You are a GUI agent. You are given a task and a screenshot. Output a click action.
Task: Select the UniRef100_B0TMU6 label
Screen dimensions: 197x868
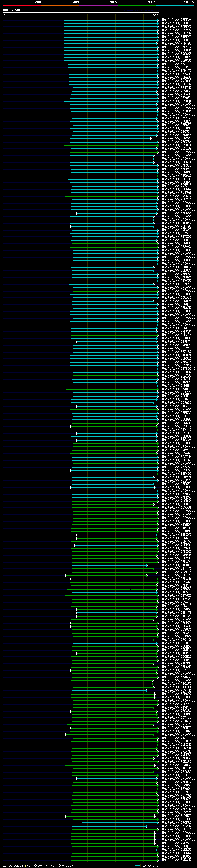point(176,111)
